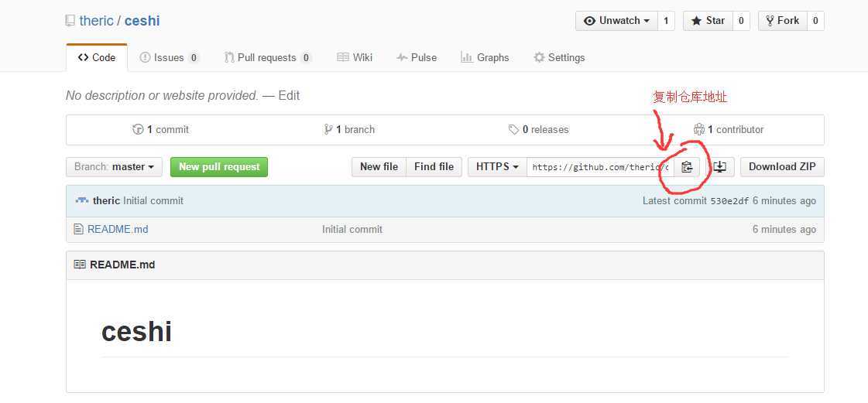Click the ceshi heading in README
This screenshot has height=403, width=868.
(137, 331)
